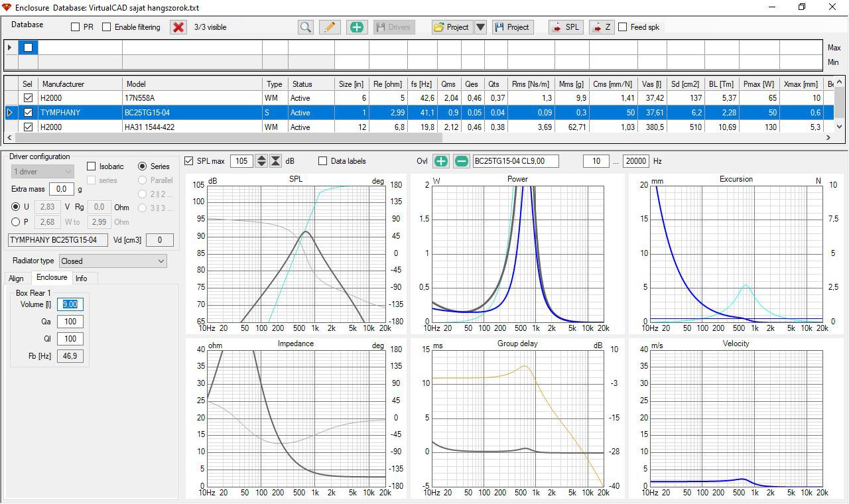Switch to the Align tab
The image size is (849, 504).
click(16, 279)
